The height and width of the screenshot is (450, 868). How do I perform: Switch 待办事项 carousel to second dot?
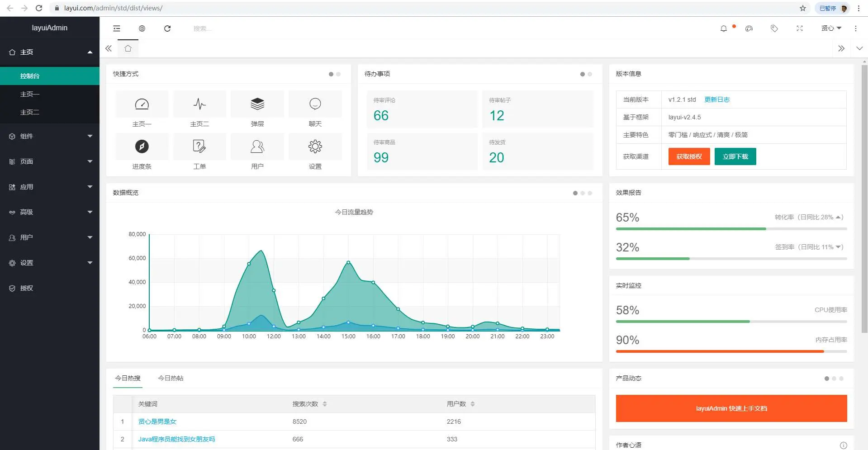coord(590,74)
